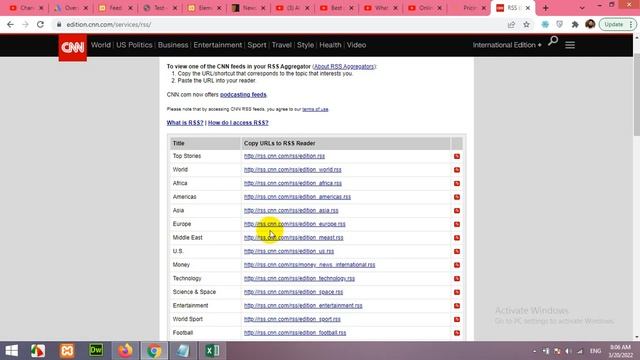Open Business section
Viewport: 640px width, 360px height.
click(173, 45)
